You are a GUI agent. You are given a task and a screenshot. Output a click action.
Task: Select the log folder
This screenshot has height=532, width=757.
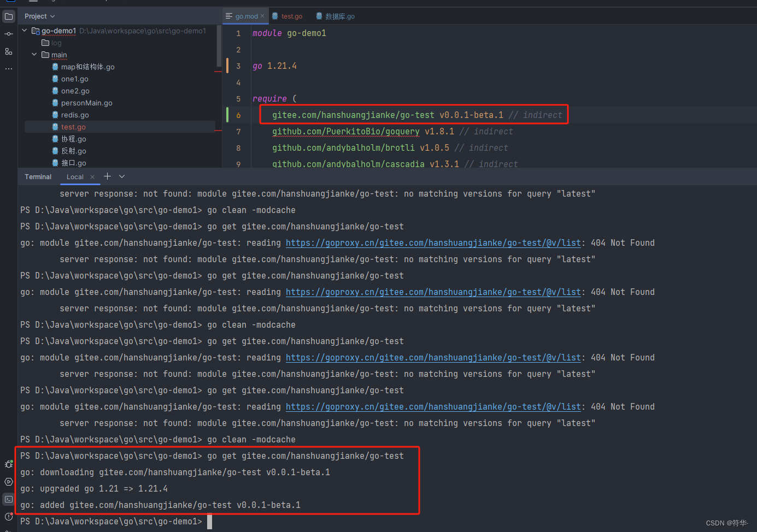[56, 43]
